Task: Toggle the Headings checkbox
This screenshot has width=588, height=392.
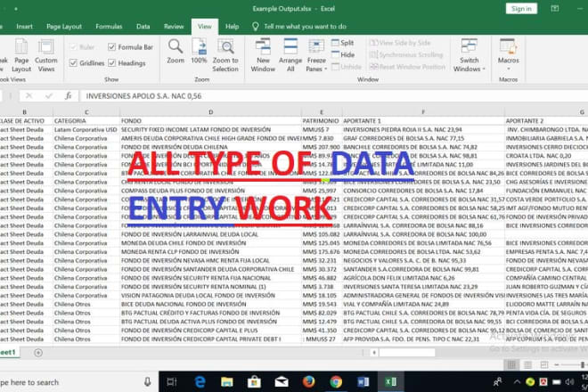Action: (111, 63)
